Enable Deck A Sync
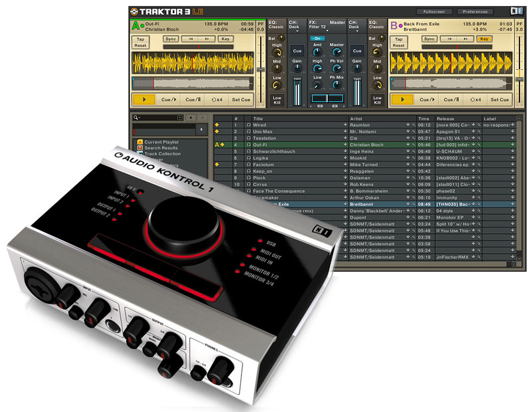This screenshot has height=412, width=532. pyautogui.click(x=170, y=39)
